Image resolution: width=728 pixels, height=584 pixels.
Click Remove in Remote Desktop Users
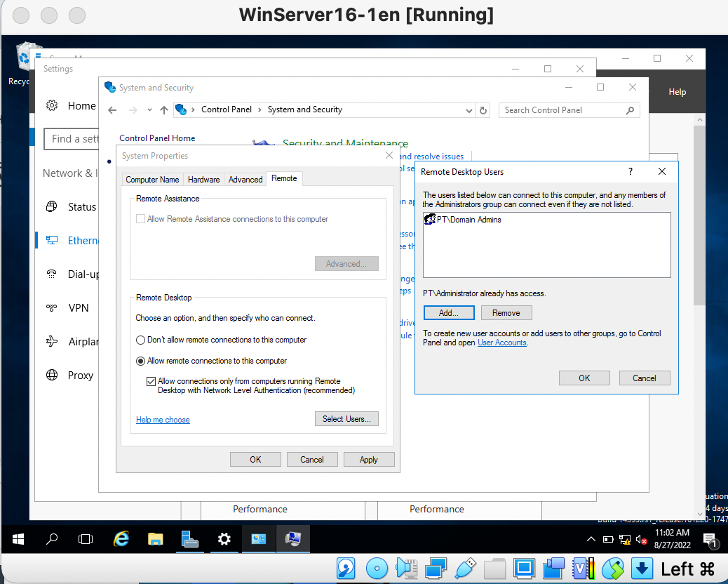tap(506, 312)
